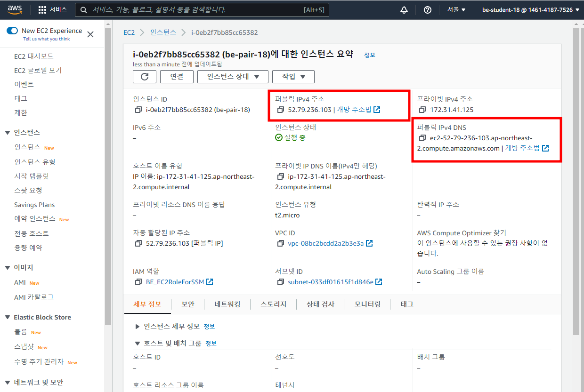This screenshot has height=392, width=584.
Task: Open the external link icon beside BE_EC2RoleForSSM
Action: [x=210, y=282]
